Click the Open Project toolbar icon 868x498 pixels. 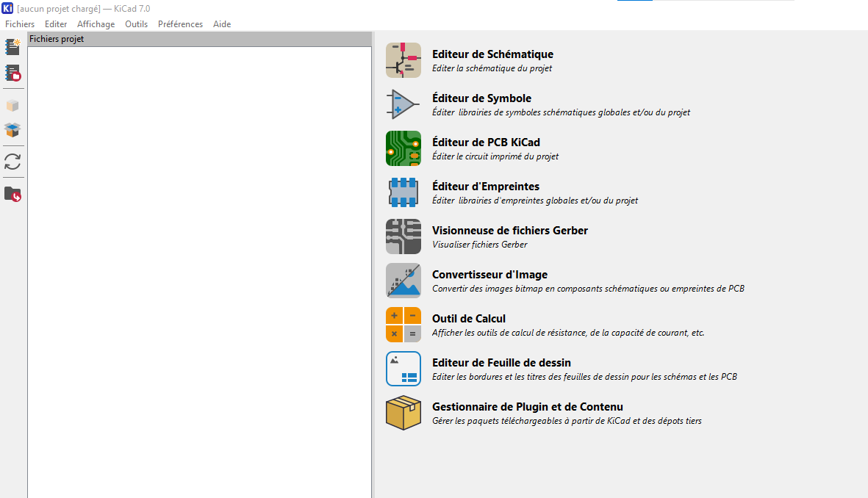tap(12, 73)
